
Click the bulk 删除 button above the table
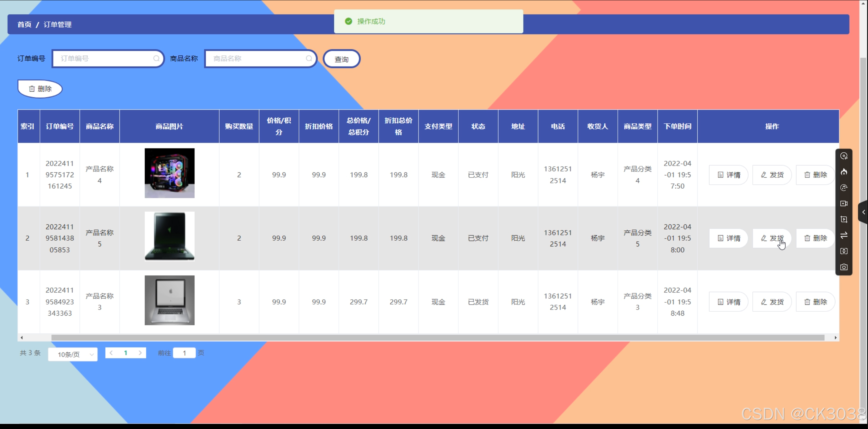tap(40, 89)
